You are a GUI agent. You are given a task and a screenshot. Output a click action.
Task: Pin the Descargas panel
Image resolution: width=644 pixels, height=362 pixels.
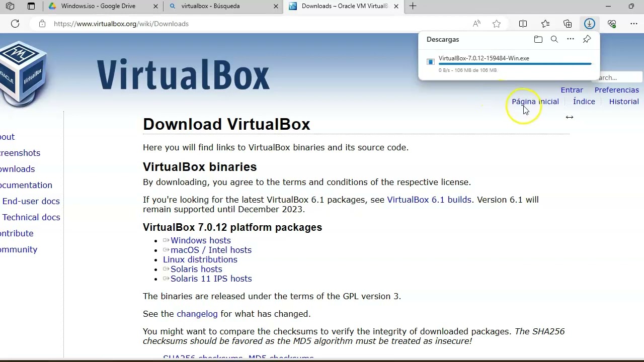(587, 39)
